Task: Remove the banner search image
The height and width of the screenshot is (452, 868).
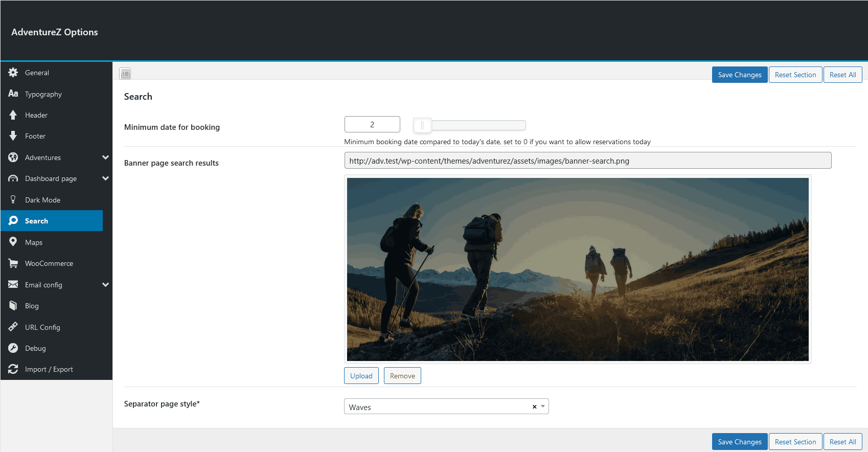Action: pyautogui.click(x=402, y=376)
